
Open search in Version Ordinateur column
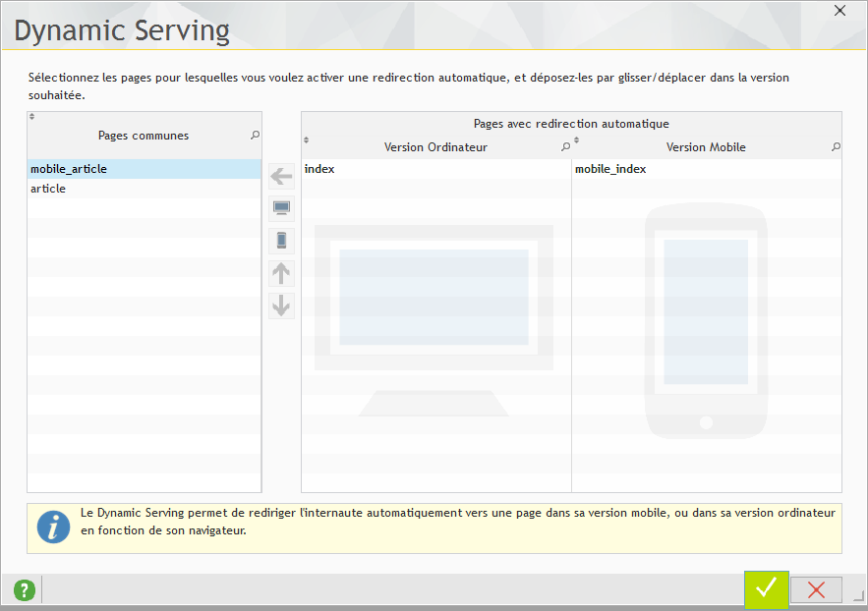coord(565,147)
